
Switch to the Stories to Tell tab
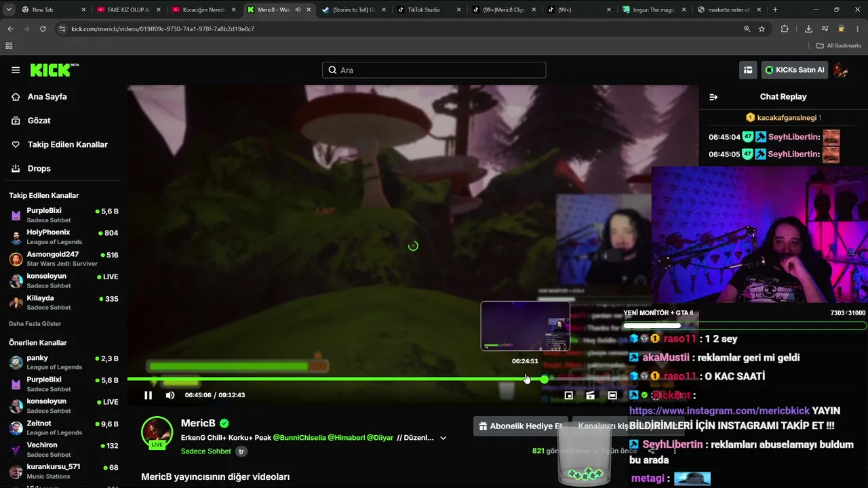pyautogui.click(x=354, y=9)
